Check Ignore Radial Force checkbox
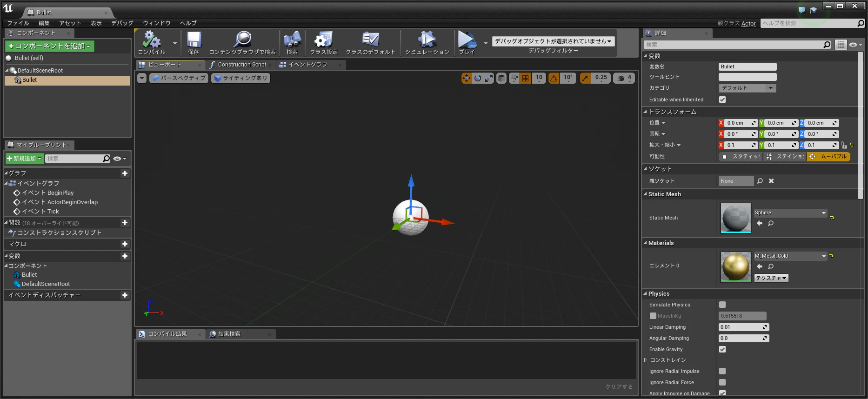The height and width of the screenshot is (399, 868). [x=722, y=382]
